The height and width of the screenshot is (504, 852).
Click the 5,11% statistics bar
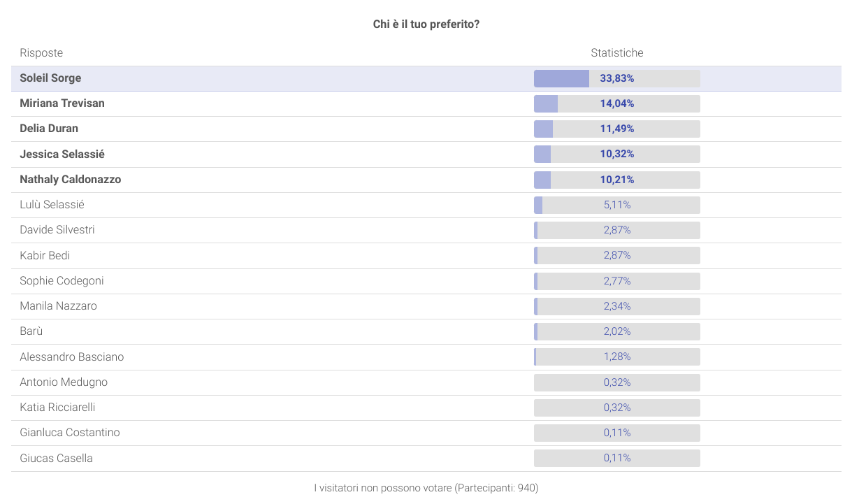pos(616,205)
